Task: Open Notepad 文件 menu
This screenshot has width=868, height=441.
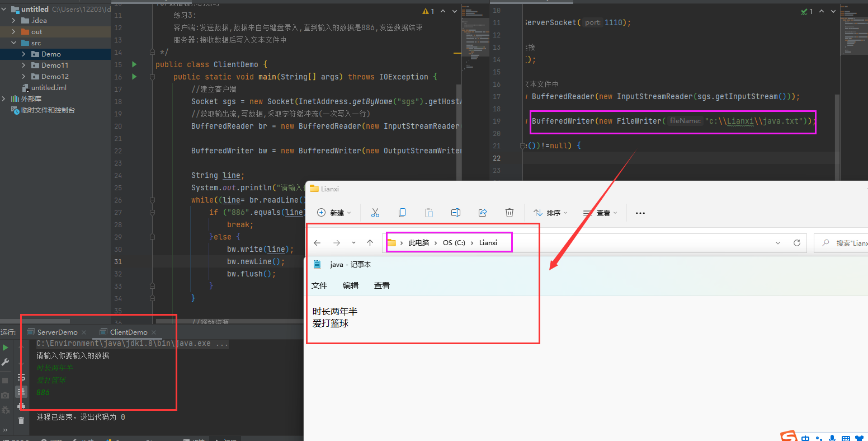Action: 319,285
